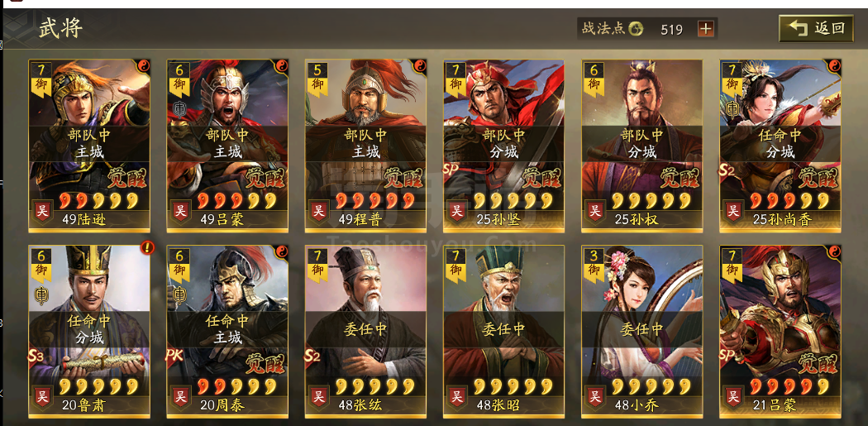Click the S2 badge on 孙尚香 card
The image size is (868, 426).
click(x=728, y=170)
